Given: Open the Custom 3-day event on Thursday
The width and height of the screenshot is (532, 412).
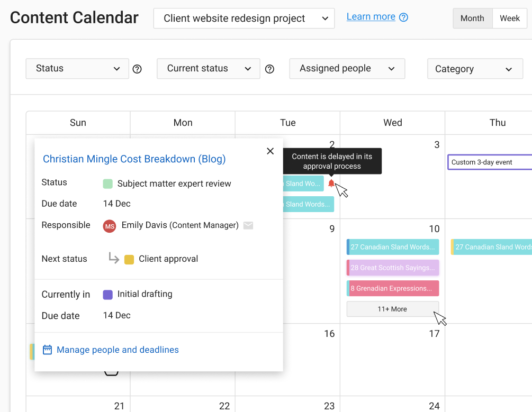Looking at the screenshot, I should pyautogui.click(x=490, y=162).
